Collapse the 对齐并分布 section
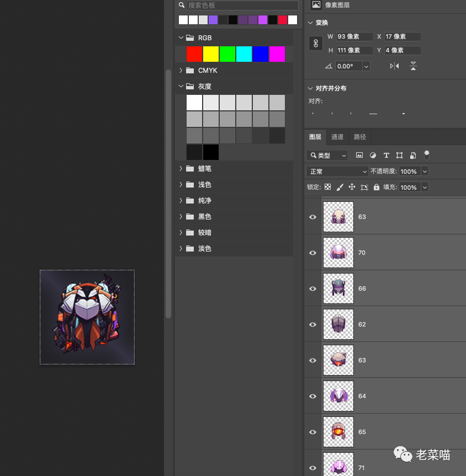Image resolution: width=466 pixels, height=476 pixels. pos(310,88)
